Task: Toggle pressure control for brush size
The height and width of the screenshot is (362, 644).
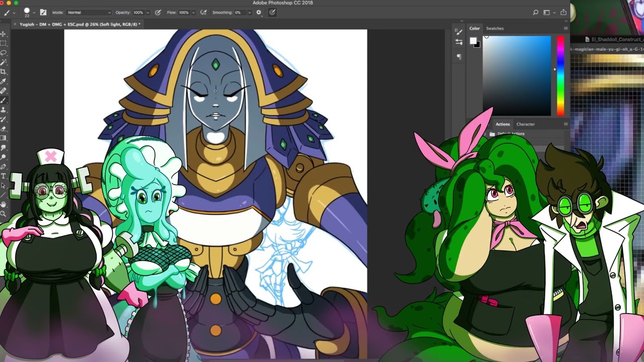Action: (272, 13)
